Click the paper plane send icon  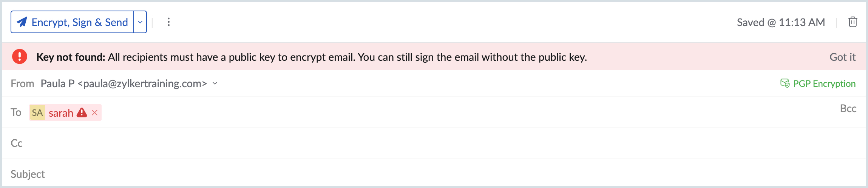coord(22,22)
